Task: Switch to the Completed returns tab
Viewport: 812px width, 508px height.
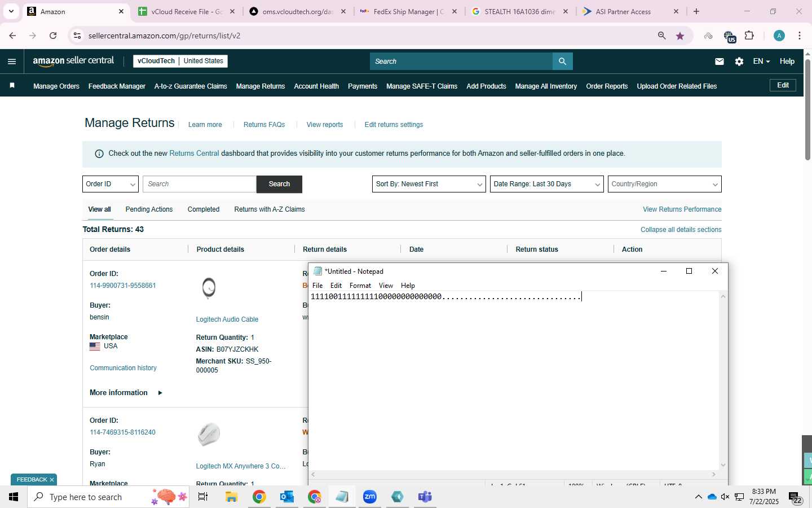Action: 204,209
